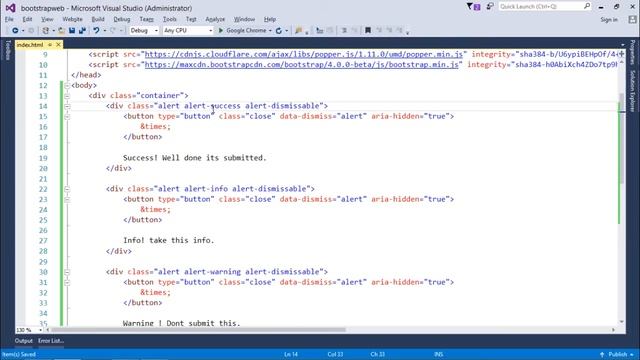
Task: Save index.html with the Save icon
Action: (x=72, y=31)
